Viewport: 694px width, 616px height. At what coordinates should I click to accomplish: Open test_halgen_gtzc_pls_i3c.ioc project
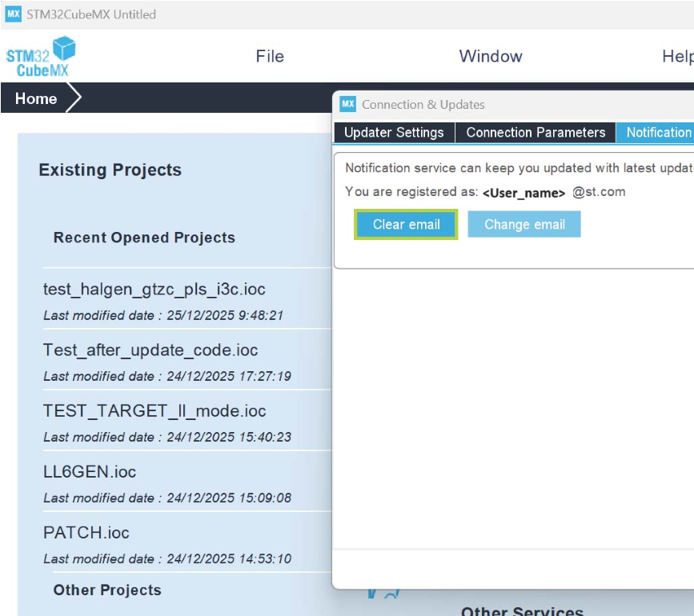pos(154,289)
